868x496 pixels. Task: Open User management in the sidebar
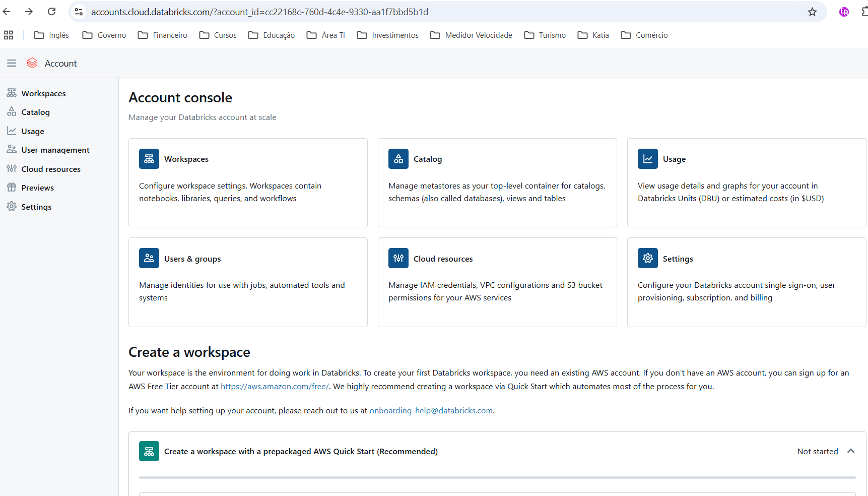pos(55,150)
